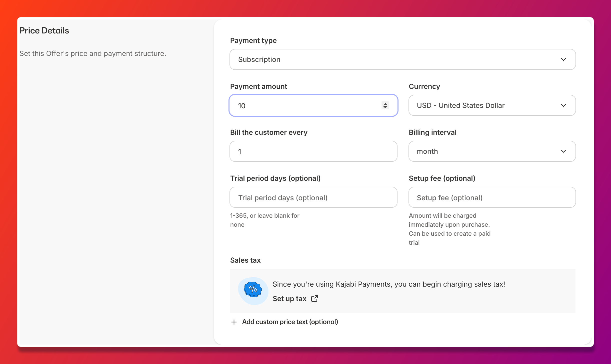Image resolution: width=611 pixels, height=364 pixels.
Task: Click the Trial period days input
Action: click(x=313, y=197)
